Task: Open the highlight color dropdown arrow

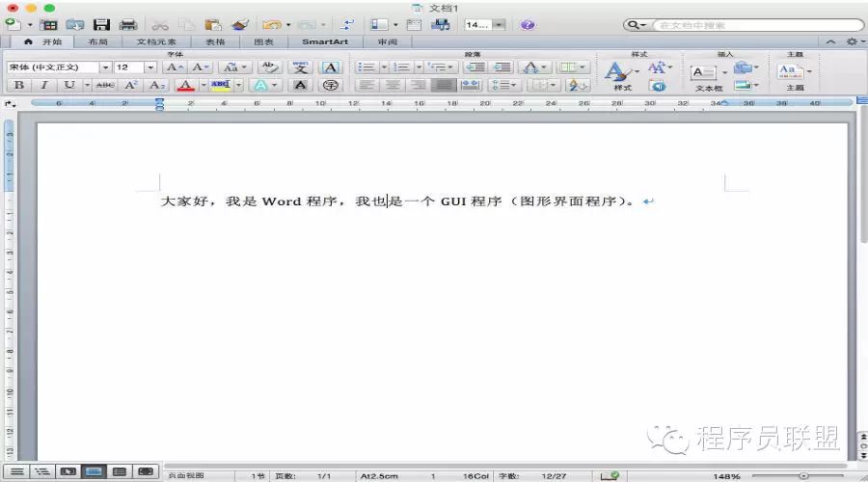Action: (x=238, y=85)
